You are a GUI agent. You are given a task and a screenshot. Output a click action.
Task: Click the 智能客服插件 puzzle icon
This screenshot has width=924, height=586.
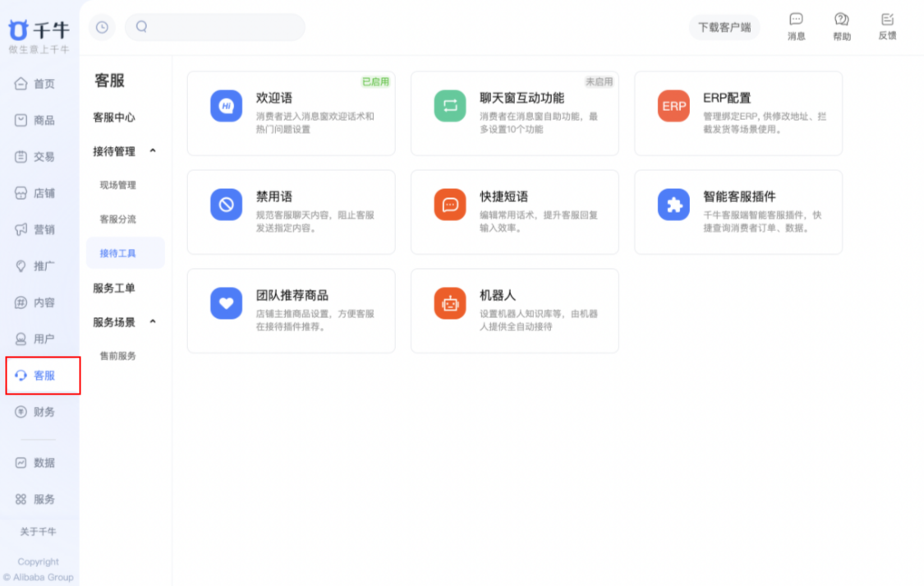click(x=673, y=205)
